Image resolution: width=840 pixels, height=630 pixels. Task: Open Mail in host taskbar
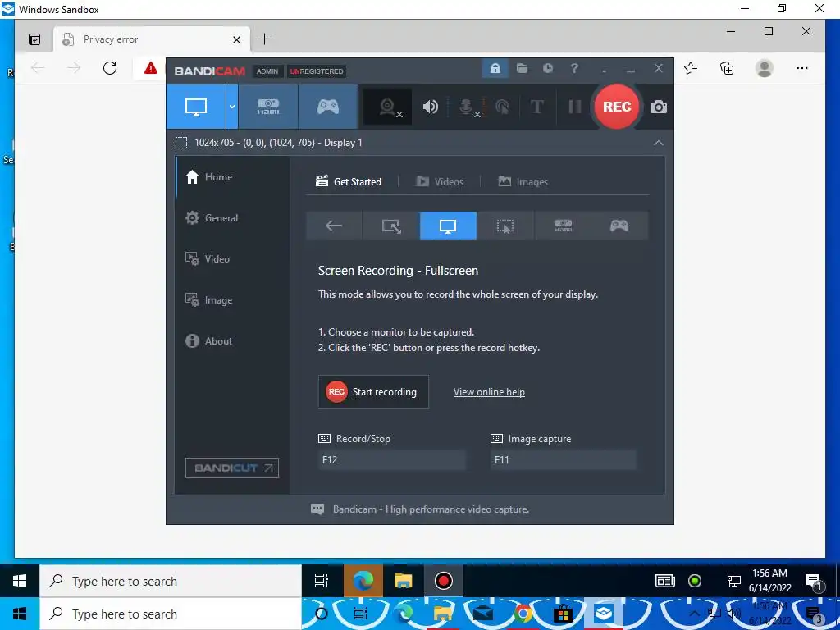coord(482,614)
